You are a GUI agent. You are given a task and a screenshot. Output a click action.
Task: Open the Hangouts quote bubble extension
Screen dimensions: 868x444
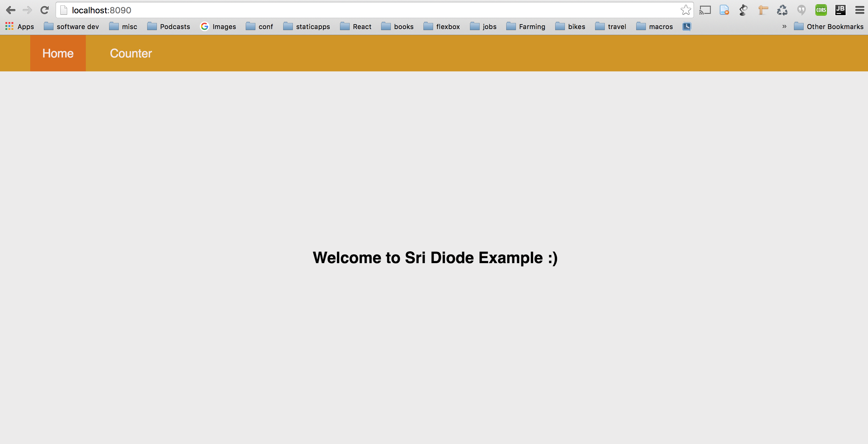coord(801,10)
